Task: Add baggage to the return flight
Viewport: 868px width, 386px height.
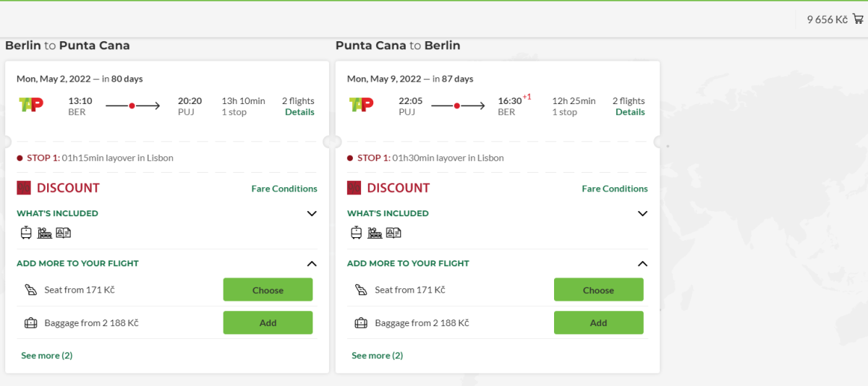Action: click(x=598, y=323)
